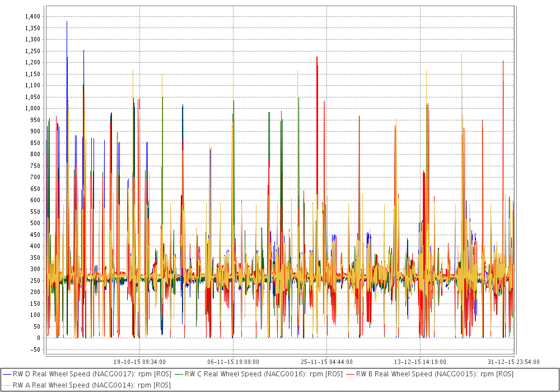The image size is (560, 392).
Task: Click the 250 y-axis value
Action: pyautogui.click(x=35, y=281)
